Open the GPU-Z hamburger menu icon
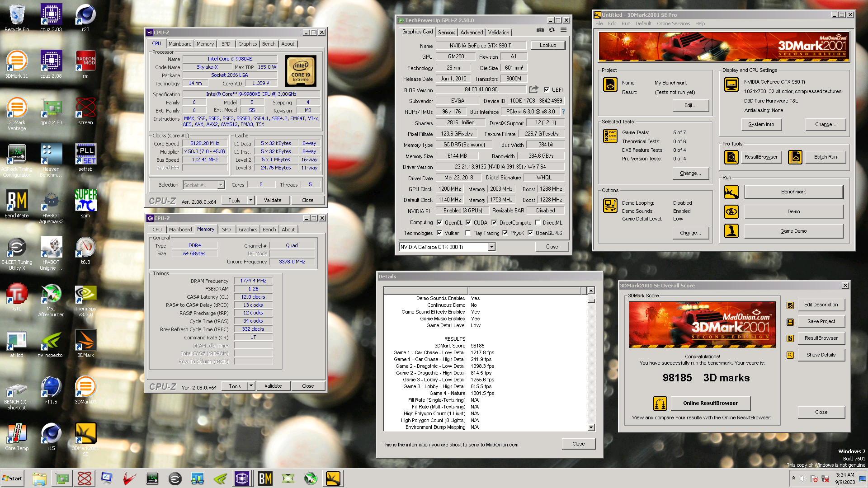 563,30
